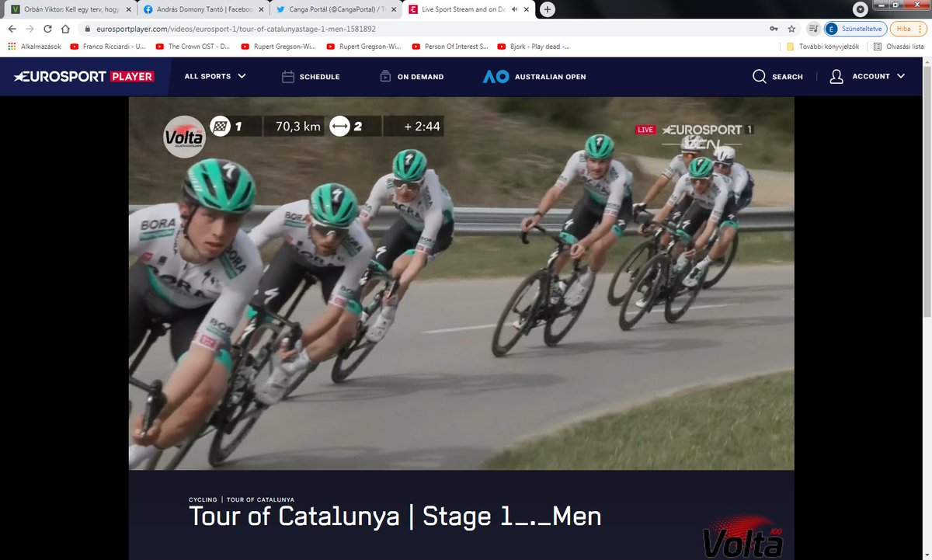The image size is (932, 560).
Task: Open További könyvjelzők bookmarks folder
Action: [822, 47]
